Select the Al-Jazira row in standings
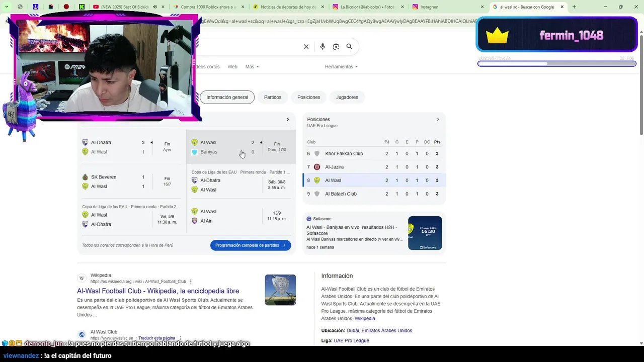 [x=374, y=167]
